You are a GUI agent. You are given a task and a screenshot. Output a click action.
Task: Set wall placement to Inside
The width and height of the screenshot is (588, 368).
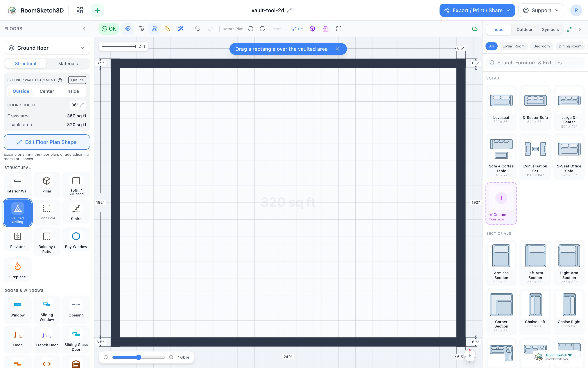pyautogui.click(x=73, y=91)
